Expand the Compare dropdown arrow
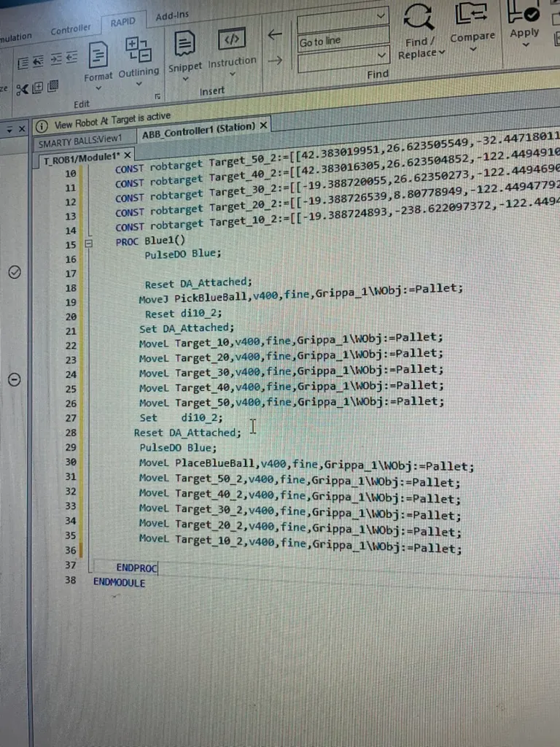 pos(472,49)
